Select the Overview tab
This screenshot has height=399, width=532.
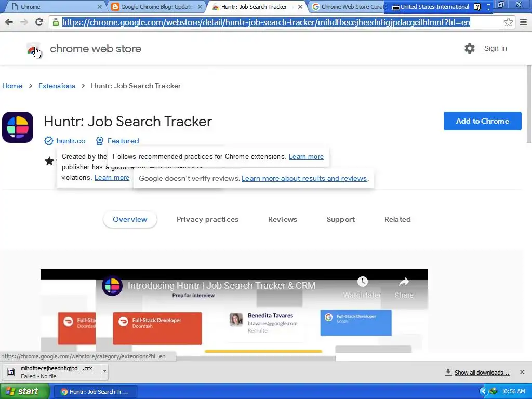(130, 220)
